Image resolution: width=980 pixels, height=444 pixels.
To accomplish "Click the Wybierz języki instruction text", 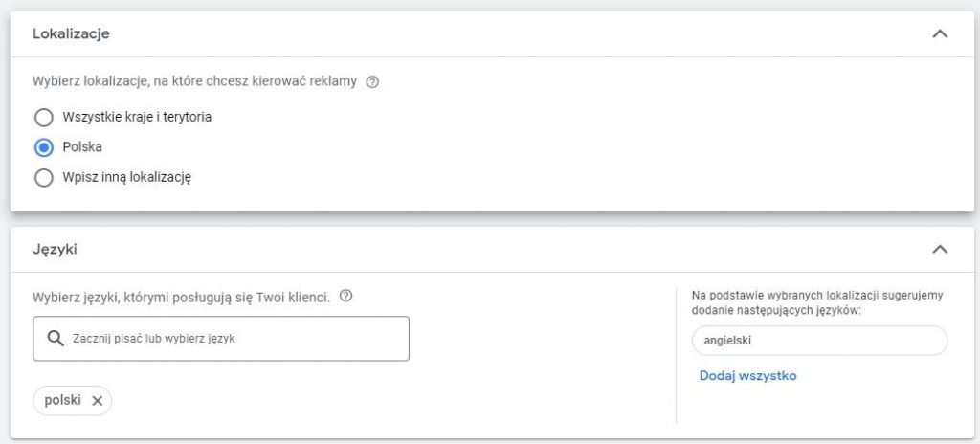I will tap(181, 297).
